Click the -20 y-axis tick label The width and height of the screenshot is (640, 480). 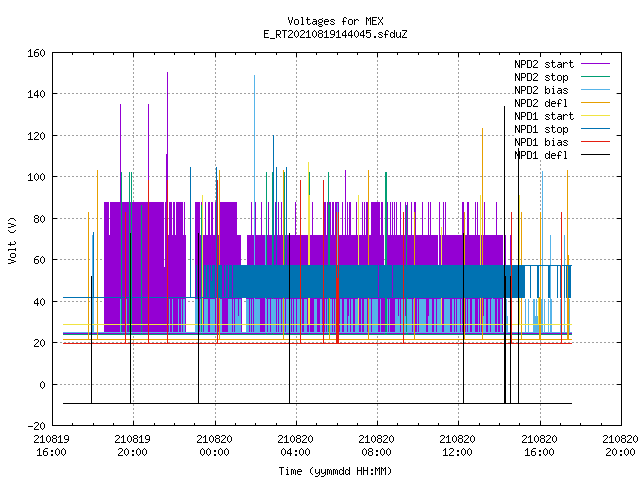[x=36, y=426]
